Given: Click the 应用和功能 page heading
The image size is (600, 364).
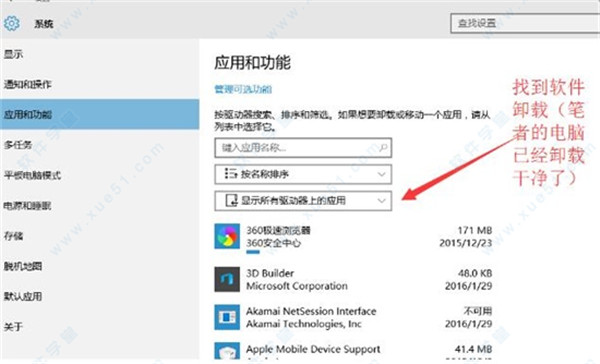Looking at the screenshot, I should tap(253, 62).
